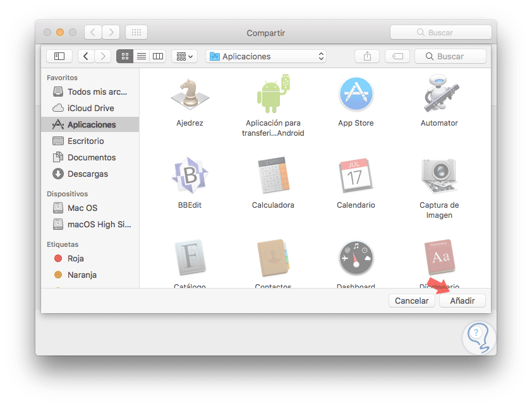
Task: Click the edit tags toolbar icon
Action: coord(397,56)
